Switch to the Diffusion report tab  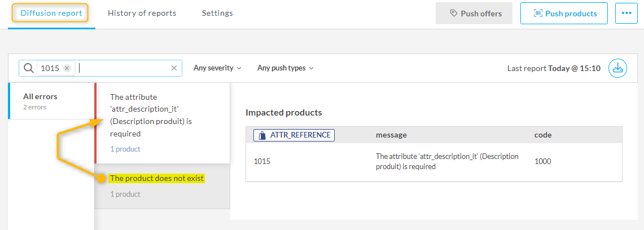(51, 13)
